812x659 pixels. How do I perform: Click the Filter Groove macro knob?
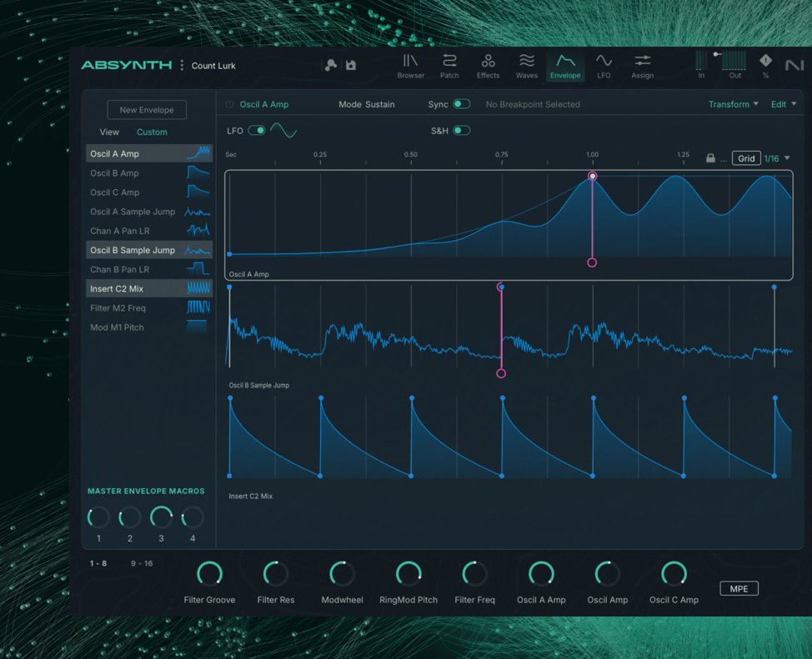pos(209,573)
